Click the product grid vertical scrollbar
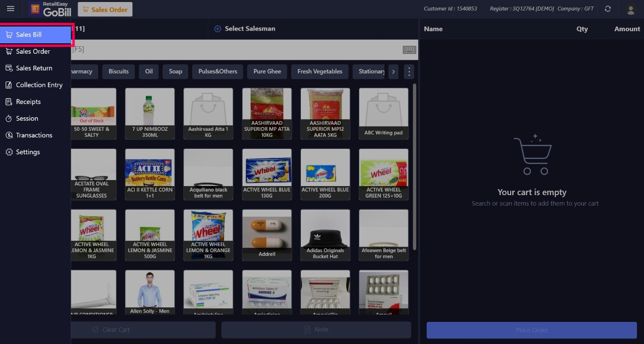Image resolution: width=644 pixels, height=344 pixels. 415,166
